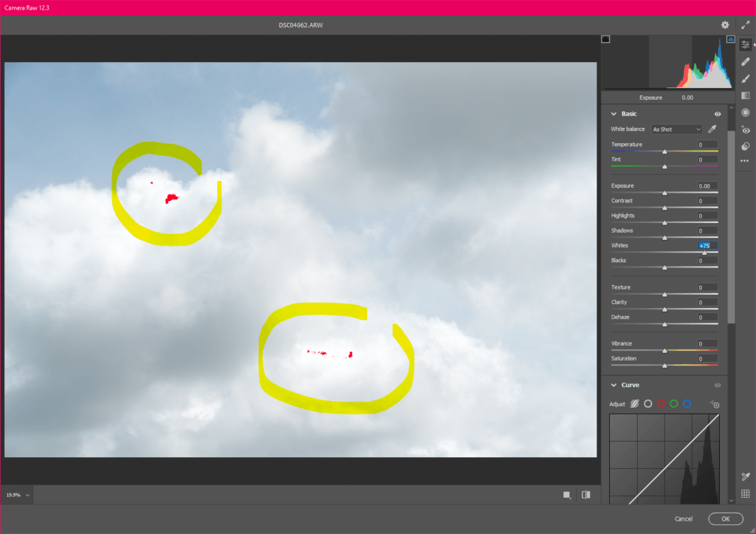Focus the Saturation value field

point(707,358)
